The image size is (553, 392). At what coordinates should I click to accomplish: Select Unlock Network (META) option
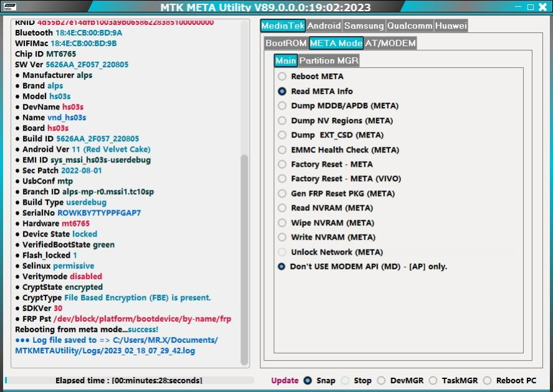point(282,252)
